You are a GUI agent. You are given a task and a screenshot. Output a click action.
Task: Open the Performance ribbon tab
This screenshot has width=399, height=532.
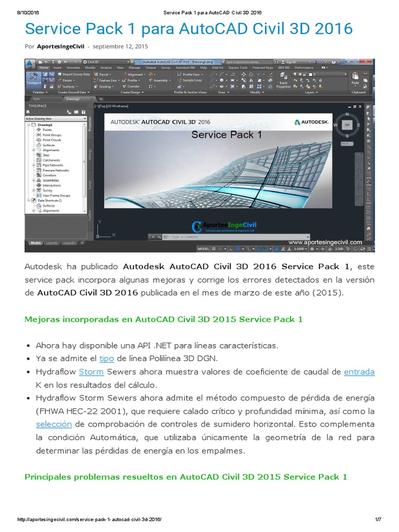pyautogui.click(x=304, y=68)
